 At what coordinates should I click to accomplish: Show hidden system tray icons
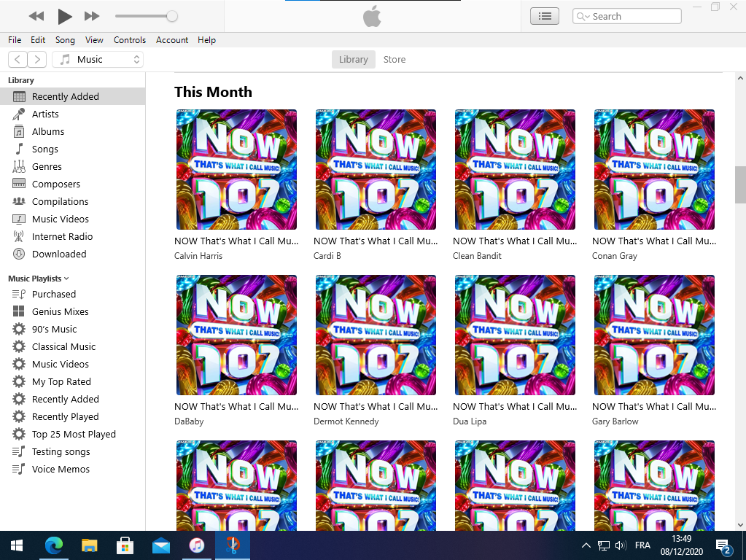tap(586, 545)
